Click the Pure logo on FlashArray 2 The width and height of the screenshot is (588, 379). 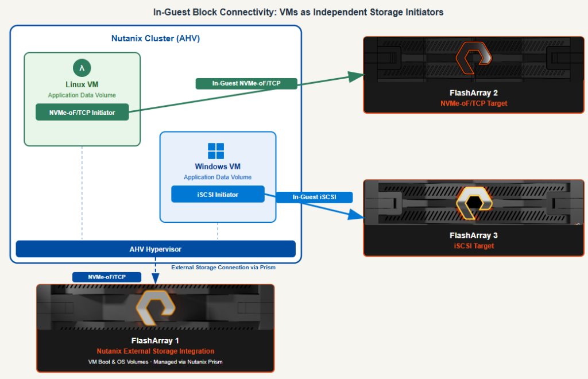[474, 58]
